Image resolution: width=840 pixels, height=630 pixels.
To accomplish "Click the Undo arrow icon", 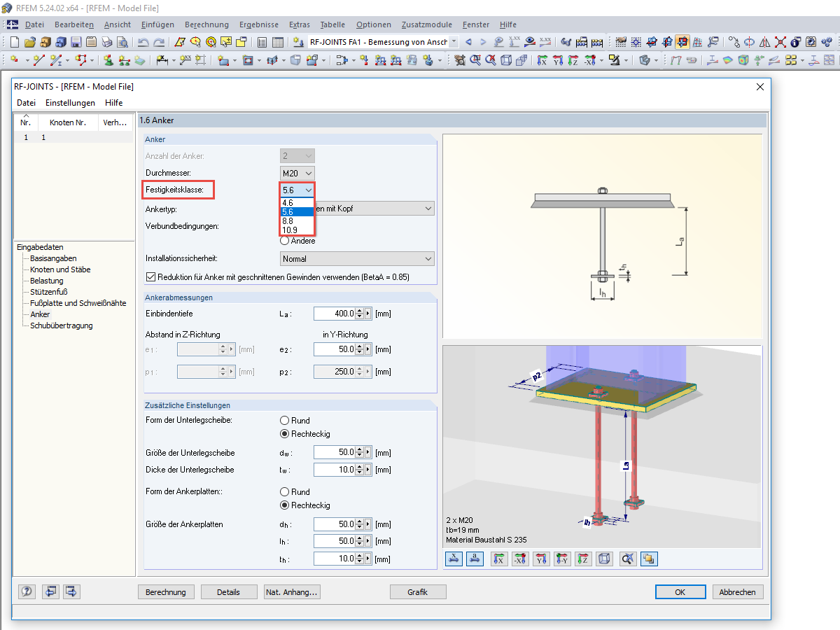I will click(x=143, y=42).
